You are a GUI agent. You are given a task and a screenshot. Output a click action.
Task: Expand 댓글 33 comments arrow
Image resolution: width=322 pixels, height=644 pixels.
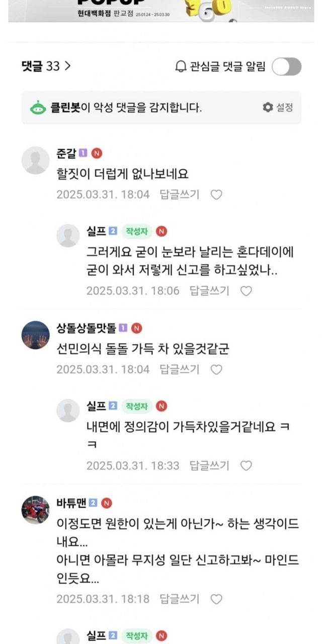[67, 66]
